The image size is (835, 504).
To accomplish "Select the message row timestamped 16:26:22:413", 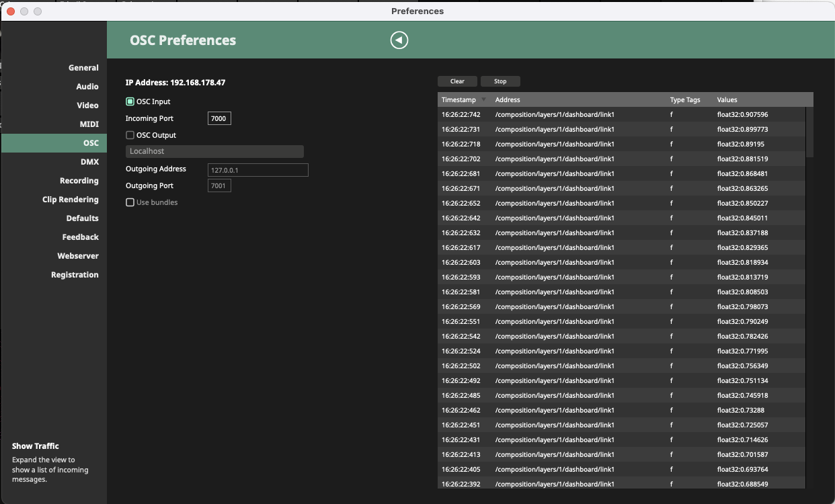I will point(621,454).
